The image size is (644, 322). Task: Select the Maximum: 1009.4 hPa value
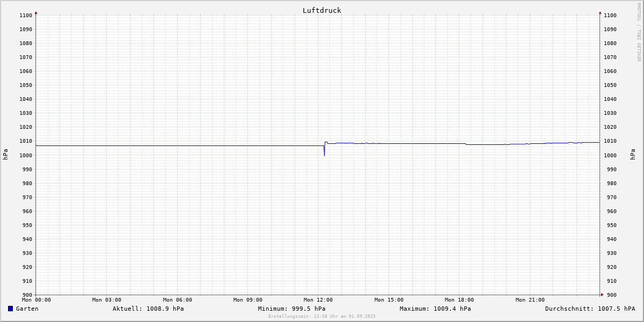pyautogui.click(x=435, y=309)
